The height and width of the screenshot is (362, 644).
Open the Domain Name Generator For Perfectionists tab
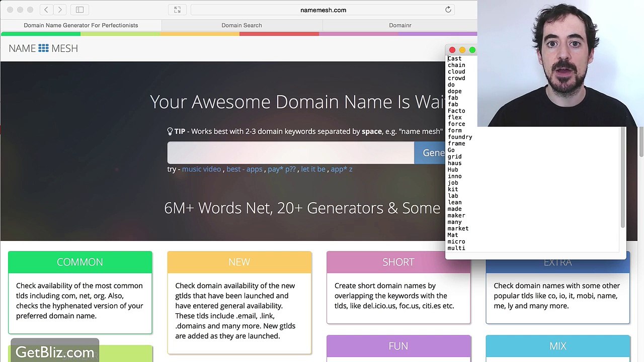pos(81,25)
